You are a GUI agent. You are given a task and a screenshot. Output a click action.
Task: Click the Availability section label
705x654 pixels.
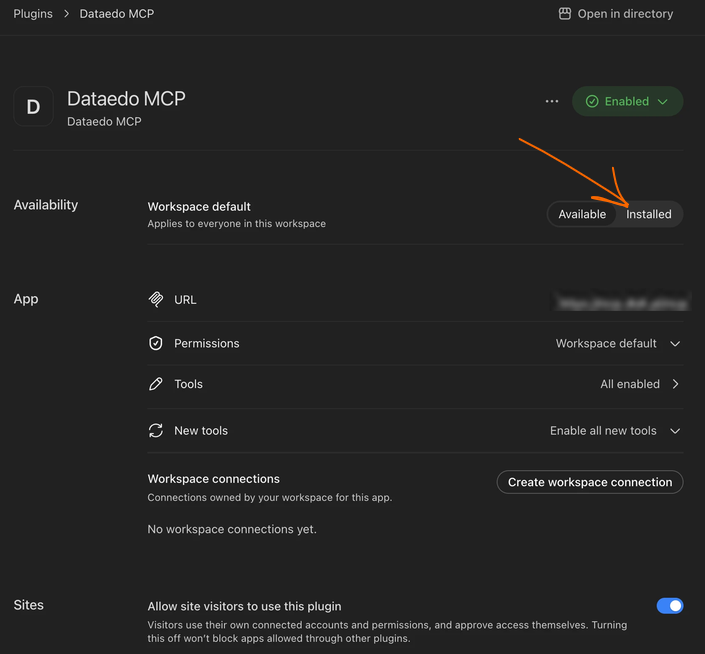(x=46, y=205)
